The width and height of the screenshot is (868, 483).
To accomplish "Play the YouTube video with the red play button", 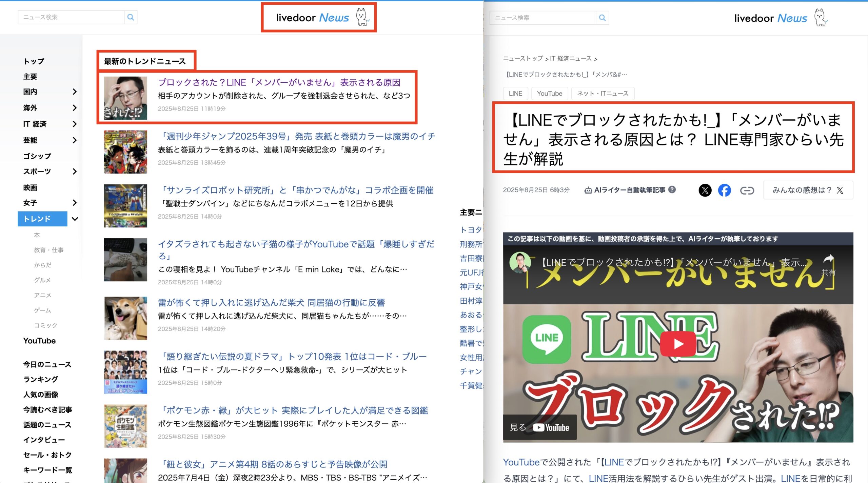I will pos(678,344).
